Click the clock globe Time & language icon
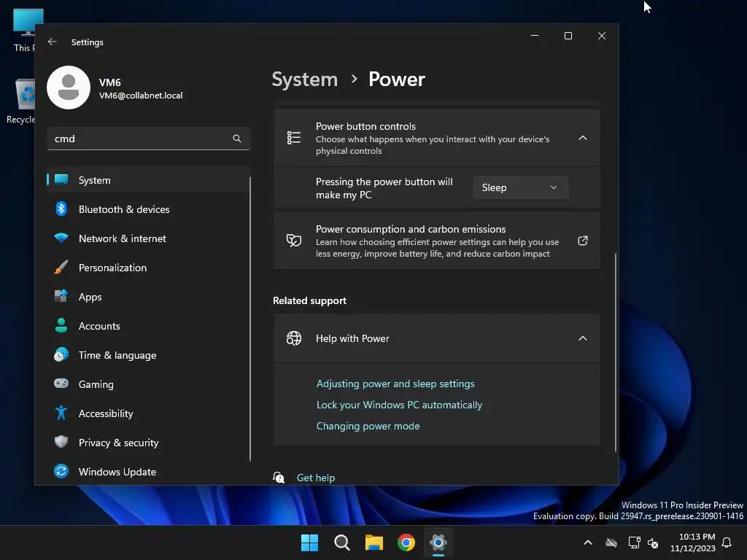The width and height of the screenshot is (747, 560). tap(61, 355)
